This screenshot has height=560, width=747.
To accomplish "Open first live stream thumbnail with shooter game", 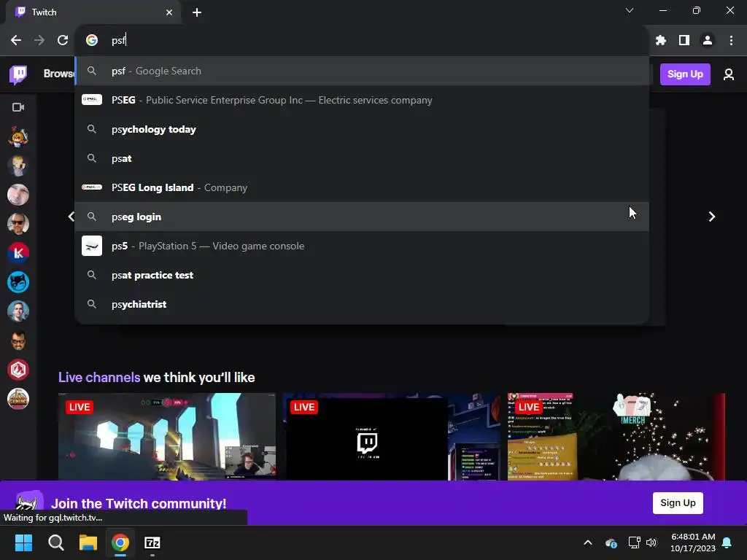I will pos(167,437).
